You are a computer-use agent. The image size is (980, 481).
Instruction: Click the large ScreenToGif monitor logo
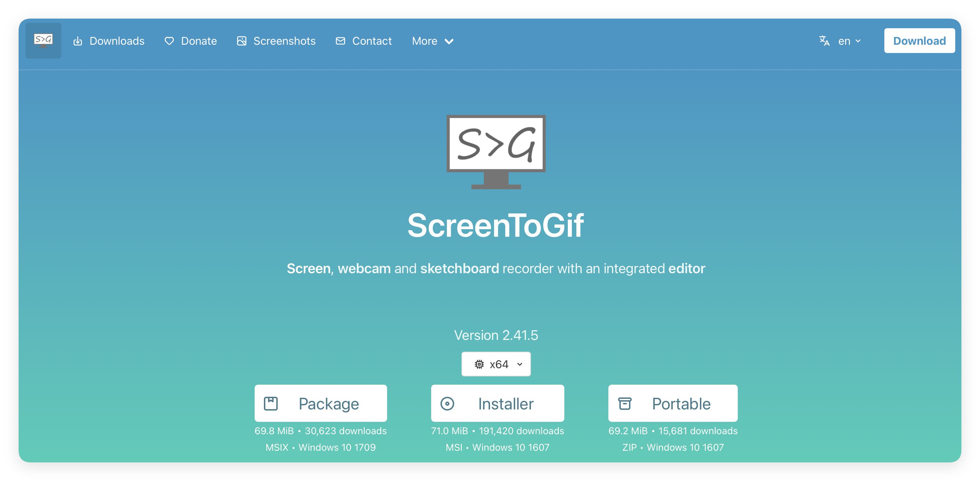tap(496, 151)
